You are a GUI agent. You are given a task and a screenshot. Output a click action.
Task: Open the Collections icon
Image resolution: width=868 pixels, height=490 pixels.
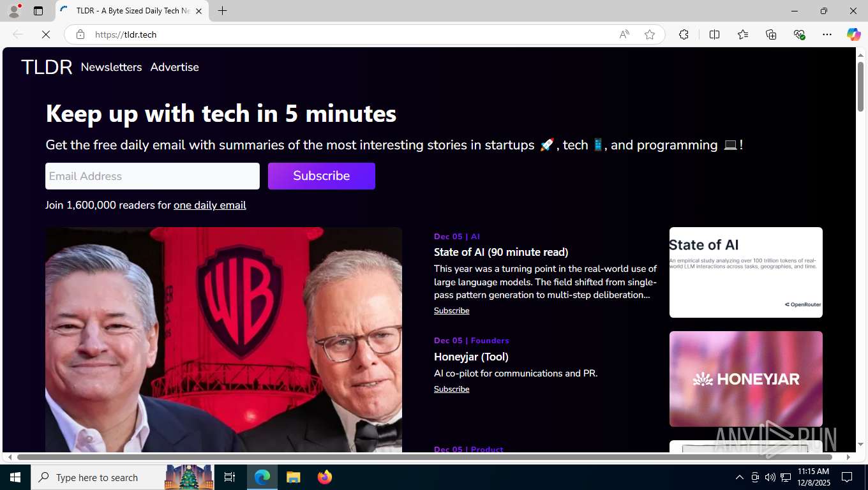771,34
